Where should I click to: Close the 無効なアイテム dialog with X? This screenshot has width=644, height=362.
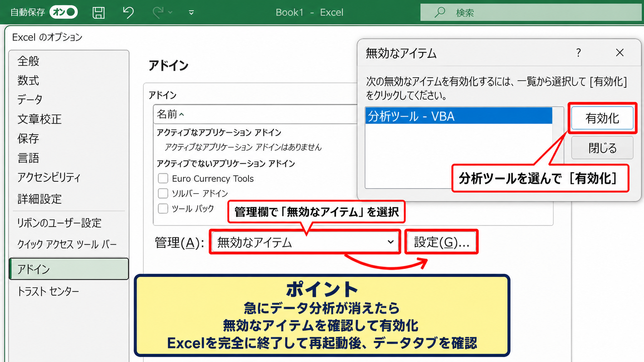tap(619, 53)
